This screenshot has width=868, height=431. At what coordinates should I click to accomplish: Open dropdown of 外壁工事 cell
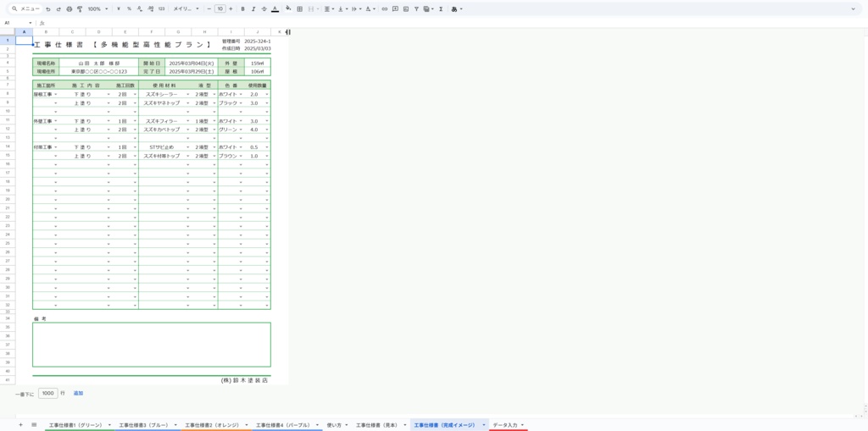pyautogui.click(x=56, y=121)
